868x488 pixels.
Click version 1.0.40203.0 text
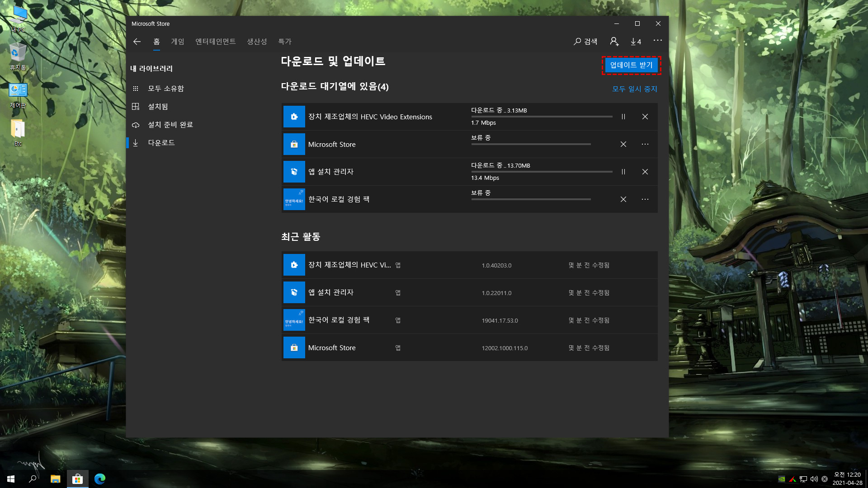click(x=496, y=265)
